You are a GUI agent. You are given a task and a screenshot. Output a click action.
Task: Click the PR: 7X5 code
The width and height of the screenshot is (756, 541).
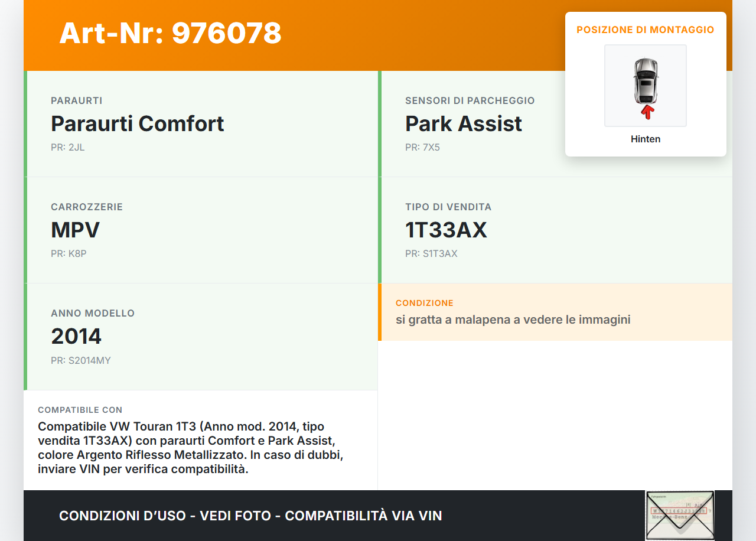coord(422,147)
